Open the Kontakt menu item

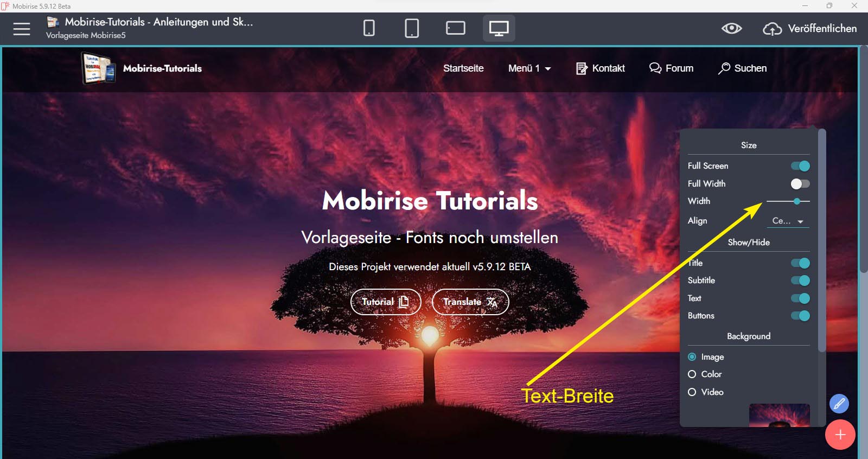click(x=601, y=68)
